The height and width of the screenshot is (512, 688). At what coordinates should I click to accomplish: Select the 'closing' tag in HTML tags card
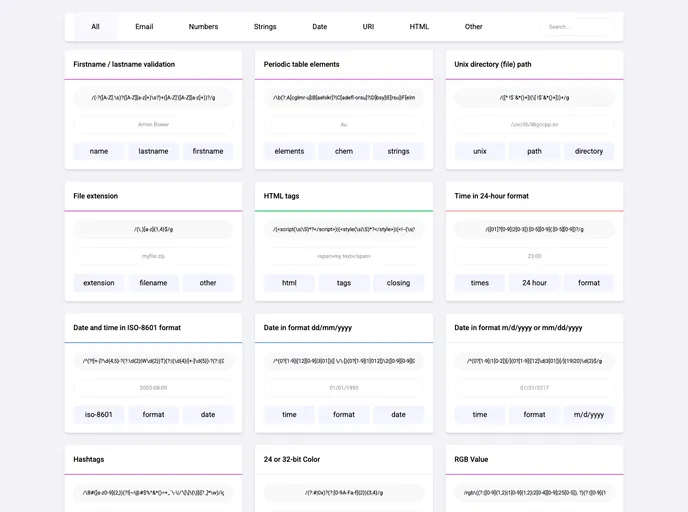398,283
